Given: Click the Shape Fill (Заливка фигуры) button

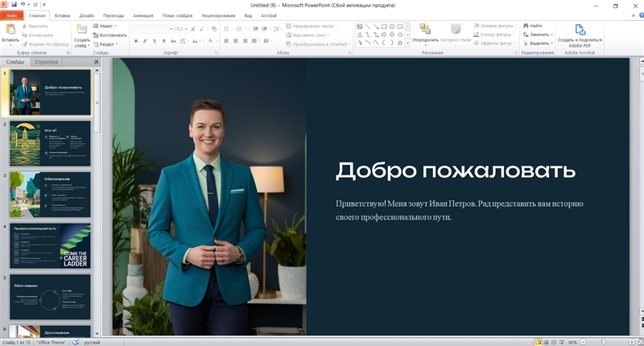Looking at the screenshot, I should [x=493, y=26].
